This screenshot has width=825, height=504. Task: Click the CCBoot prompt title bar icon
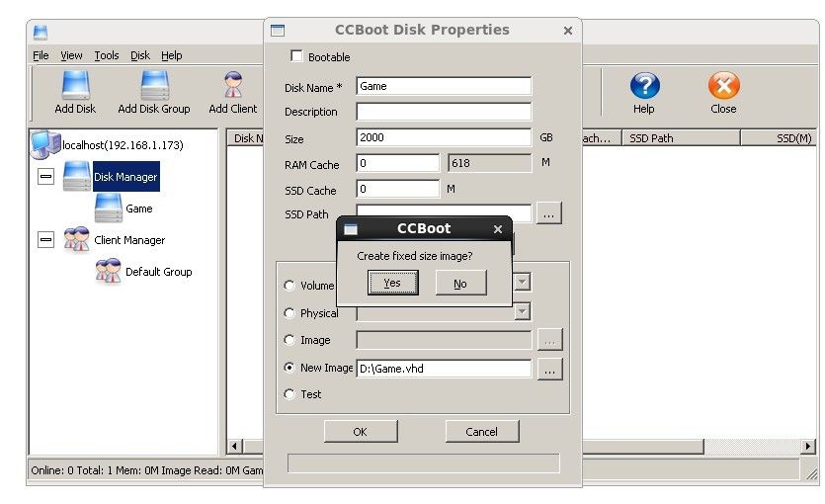pos(351,229)
